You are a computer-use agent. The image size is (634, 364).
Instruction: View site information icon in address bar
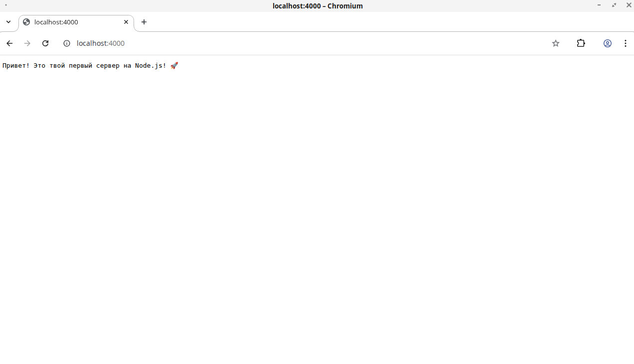[x=67, y=43]
